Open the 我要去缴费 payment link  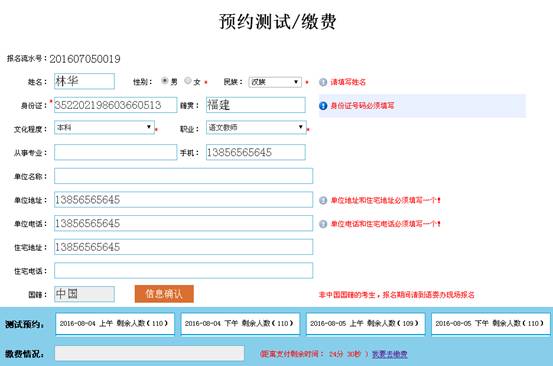coord(390,354)
